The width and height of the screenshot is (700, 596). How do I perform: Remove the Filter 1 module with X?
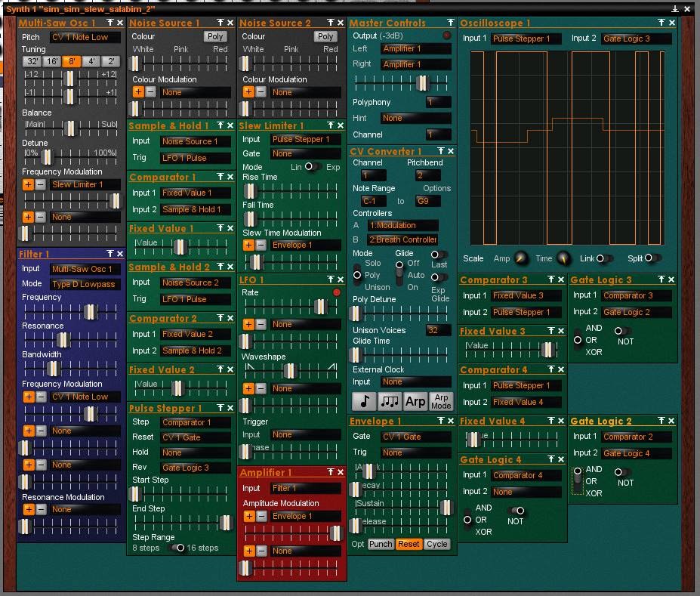click(x=120, y=255)
